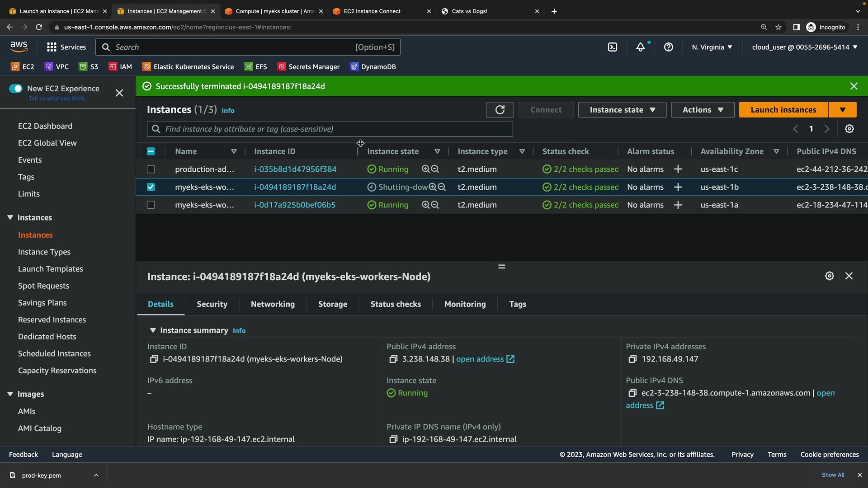
Task: Copy the Private IPv4 address 192.168.49.147
Action: click(632, 359)
